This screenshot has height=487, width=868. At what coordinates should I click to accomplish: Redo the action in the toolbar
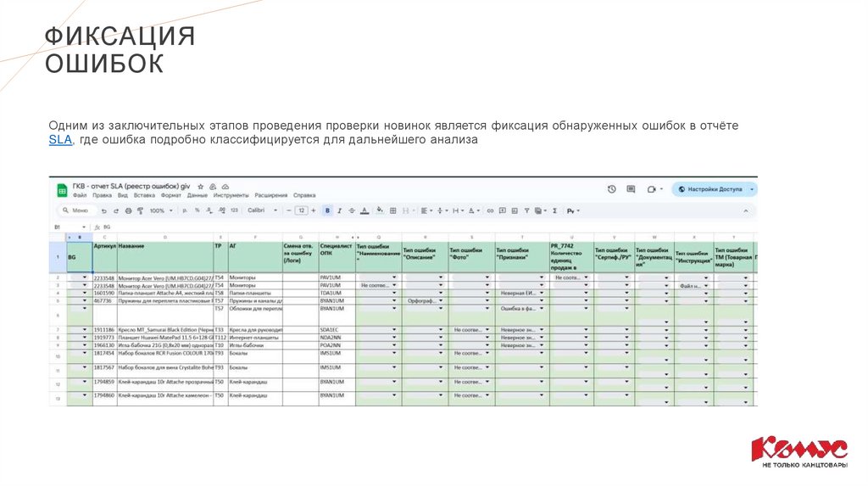(x=115, y=210)
